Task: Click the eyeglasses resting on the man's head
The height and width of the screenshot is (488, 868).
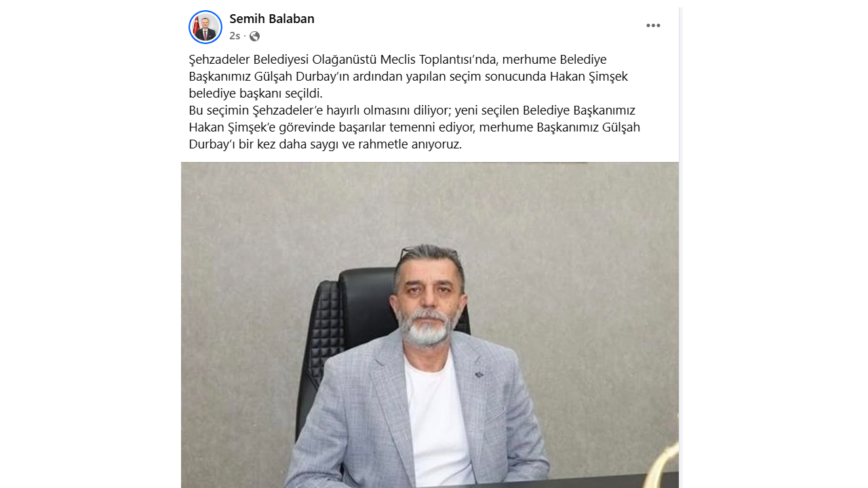Action: [430, 253]
